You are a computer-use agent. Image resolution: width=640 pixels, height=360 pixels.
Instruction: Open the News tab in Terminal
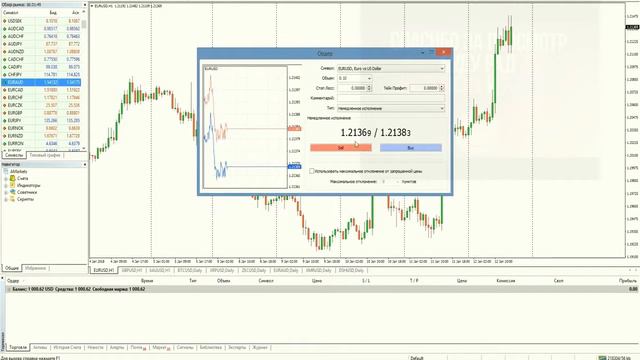96,347
